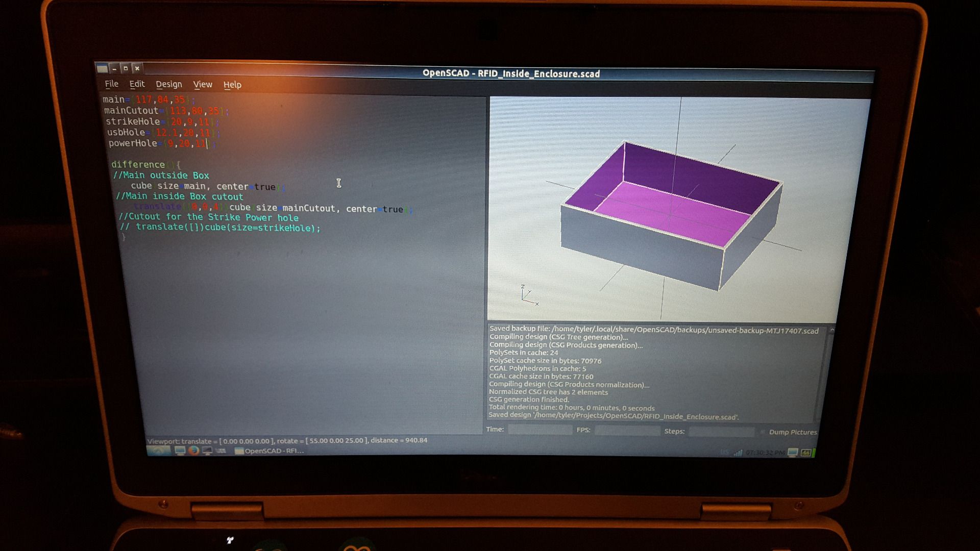This screenshot has height=551, width=980.
Task: Click inside the animation Time field
Action: pos(540,430)
